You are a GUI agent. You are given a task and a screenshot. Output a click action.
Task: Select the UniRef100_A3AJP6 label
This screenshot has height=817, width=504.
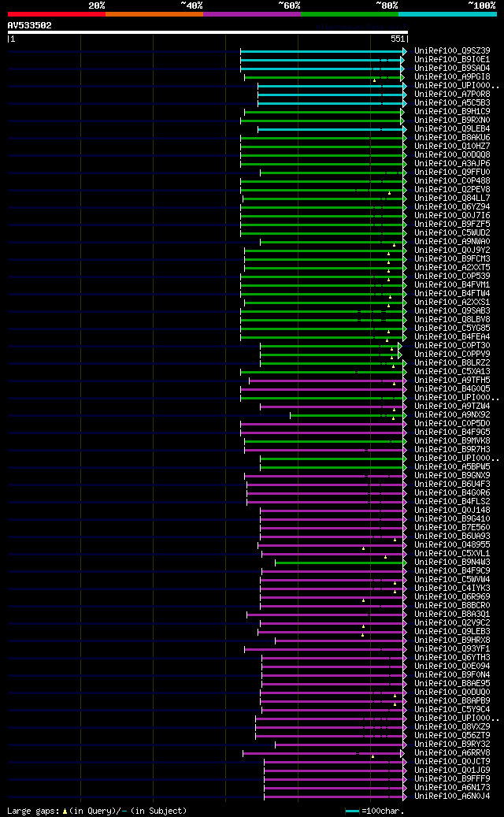tap(452, 164)
